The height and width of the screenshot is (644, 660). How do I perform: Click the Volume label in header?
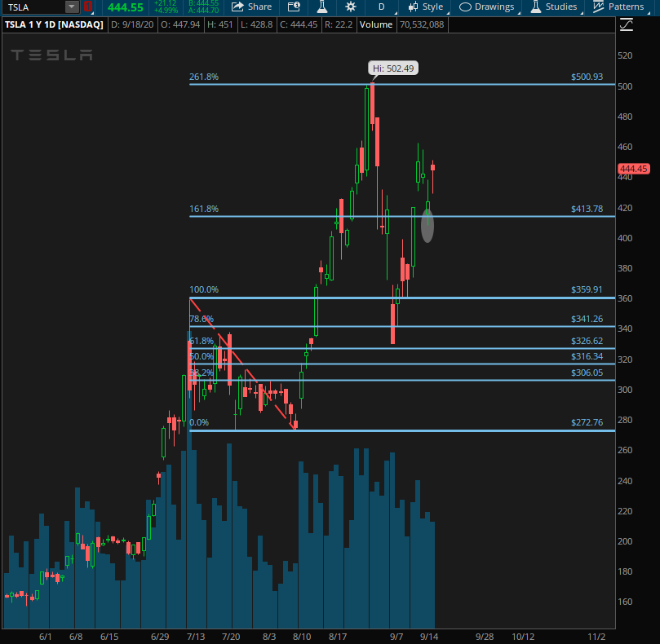pos(376,24)
